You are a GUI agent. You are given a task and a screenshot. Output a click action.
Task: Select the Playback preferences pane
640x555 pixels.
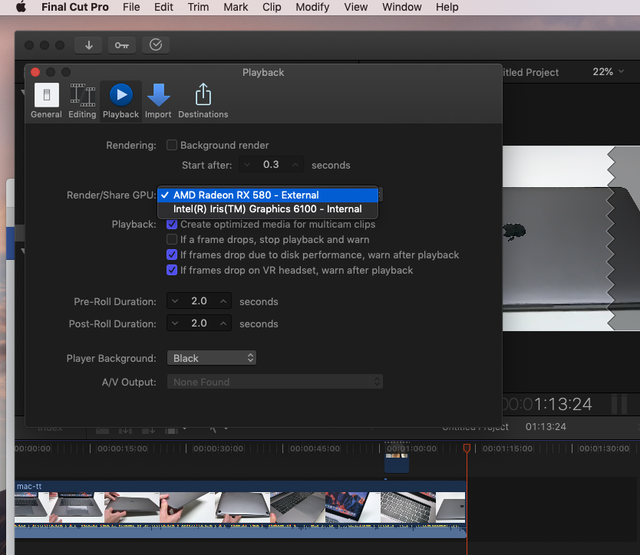pyautogui.click(x=121, y=101)
